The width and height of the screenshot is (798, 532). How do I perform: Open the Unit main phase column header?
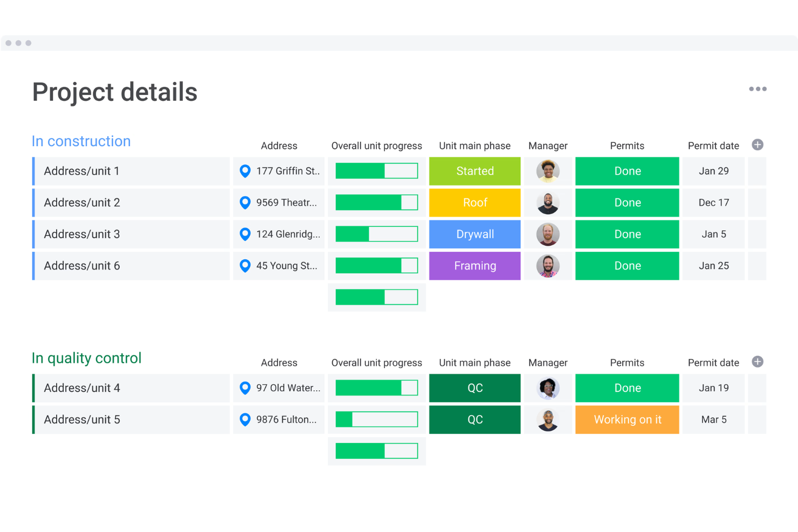click(474, 146)
